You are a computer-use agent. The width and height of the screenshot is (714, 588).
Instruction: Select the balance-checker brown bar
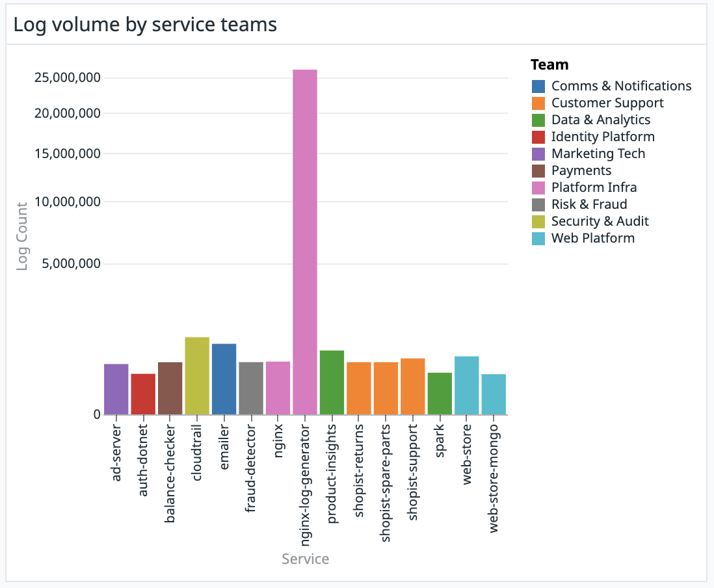tap(170, 388)
